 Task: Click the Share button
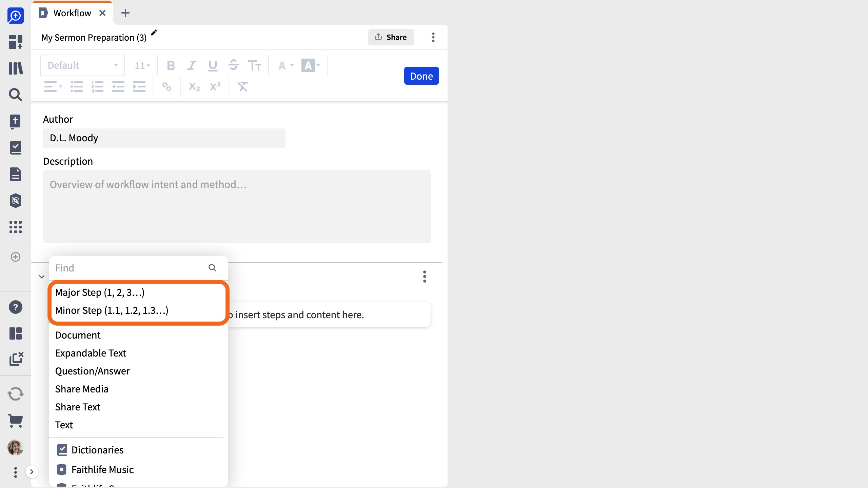pyautogui.click(x=391, y=37)
